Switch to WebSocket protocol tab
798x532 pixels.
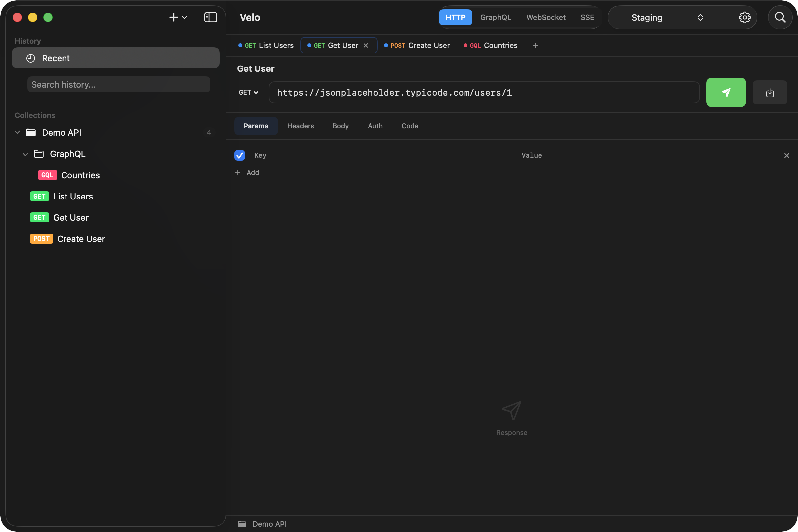546,17
